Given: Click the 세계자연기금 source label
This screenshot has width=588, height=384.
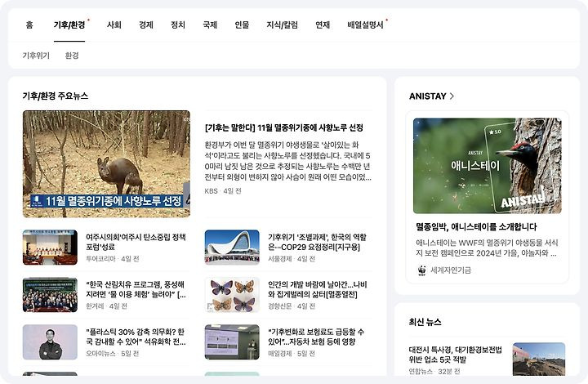Looking at the screenshot, I should point(451,270).
